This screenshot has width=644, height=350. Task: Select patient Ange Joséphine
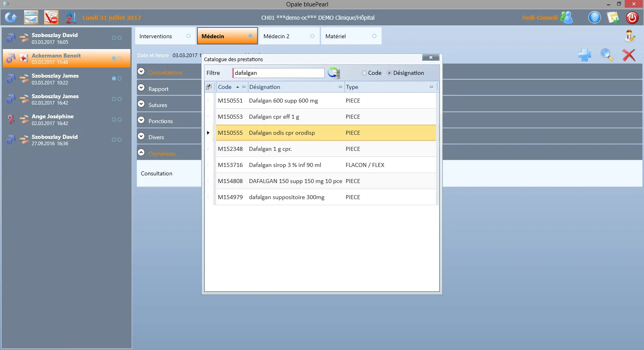click(66, 119)
